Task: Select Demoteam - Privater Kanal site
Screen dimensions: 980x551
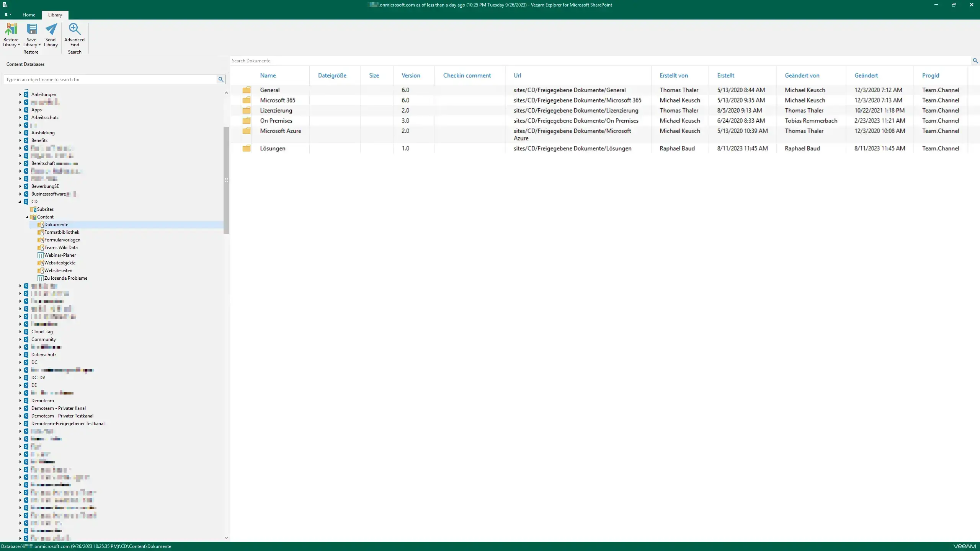Action: tap(59, 408)
